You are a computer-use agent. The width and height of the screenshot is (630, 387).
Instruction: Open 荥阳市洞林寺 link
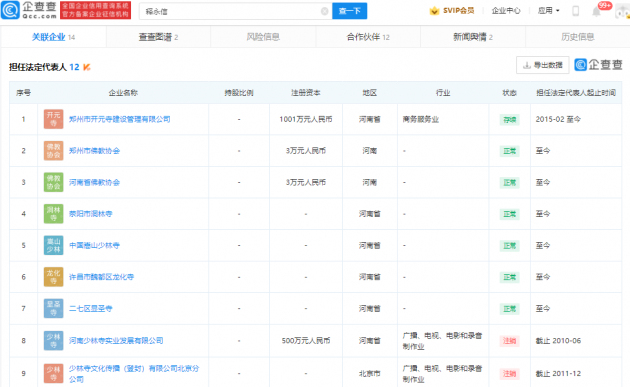pos(90,214)
